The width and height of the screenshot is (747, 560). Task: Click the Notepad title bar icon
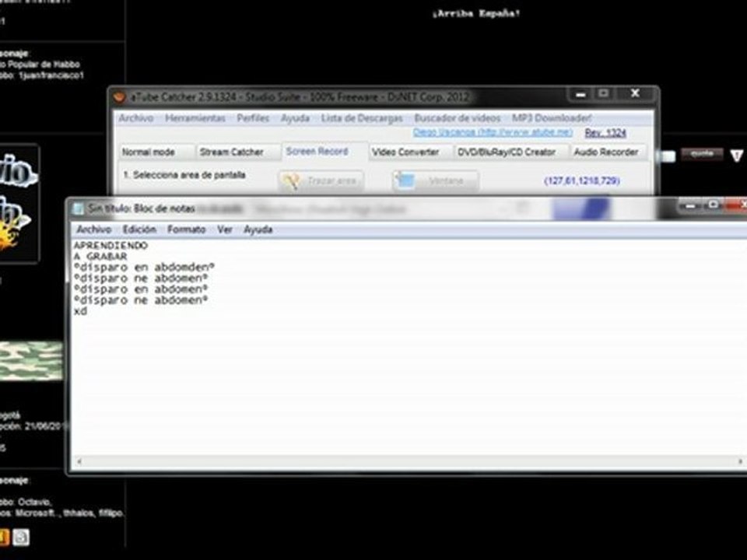[78, 208]
